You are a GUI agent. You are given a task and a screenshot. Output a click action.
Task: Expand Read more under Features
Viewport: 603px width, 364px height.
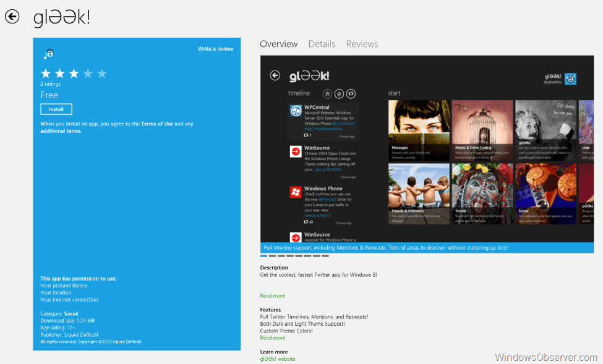(x=273, y=338)
